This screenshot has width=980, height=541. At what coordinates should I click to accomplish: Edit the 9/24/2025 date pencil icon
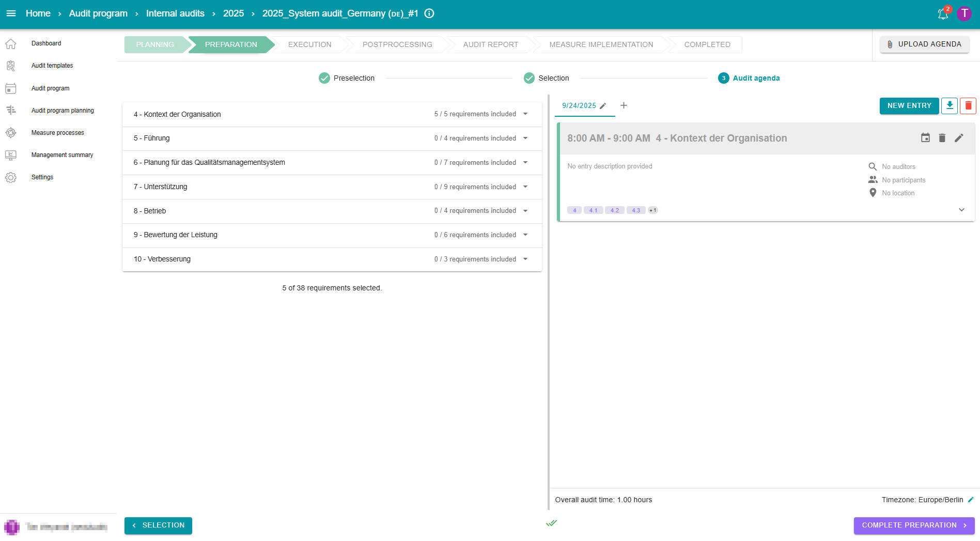click(603, 106)
